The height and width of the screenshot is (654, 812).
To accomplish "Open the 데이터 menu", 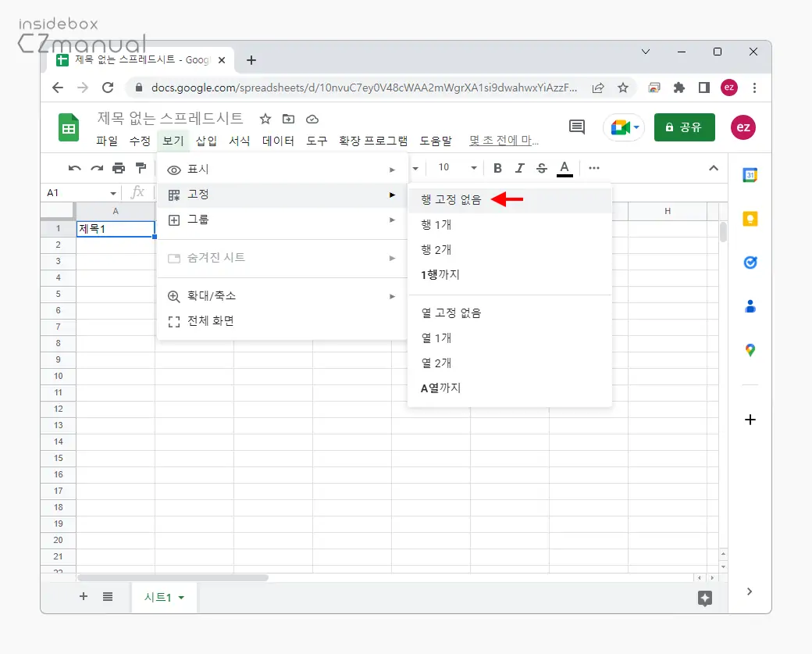I will [274, 141].
